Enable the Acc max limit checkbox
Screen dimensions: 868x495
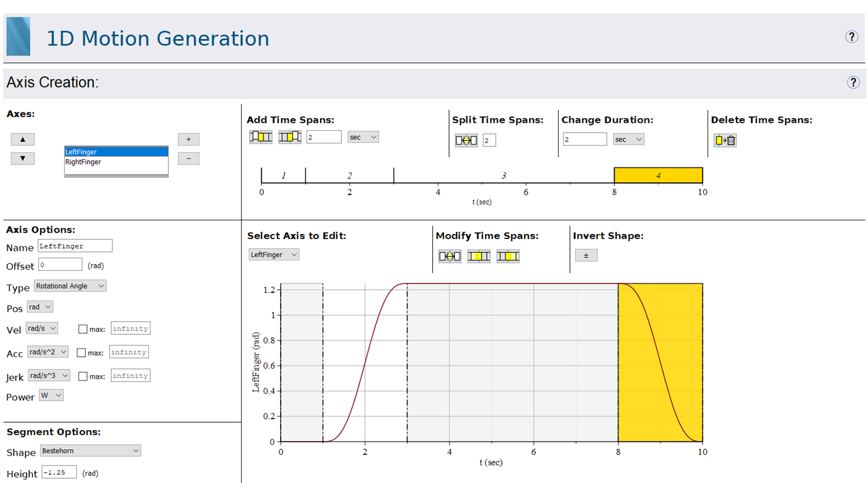(81, 353)
